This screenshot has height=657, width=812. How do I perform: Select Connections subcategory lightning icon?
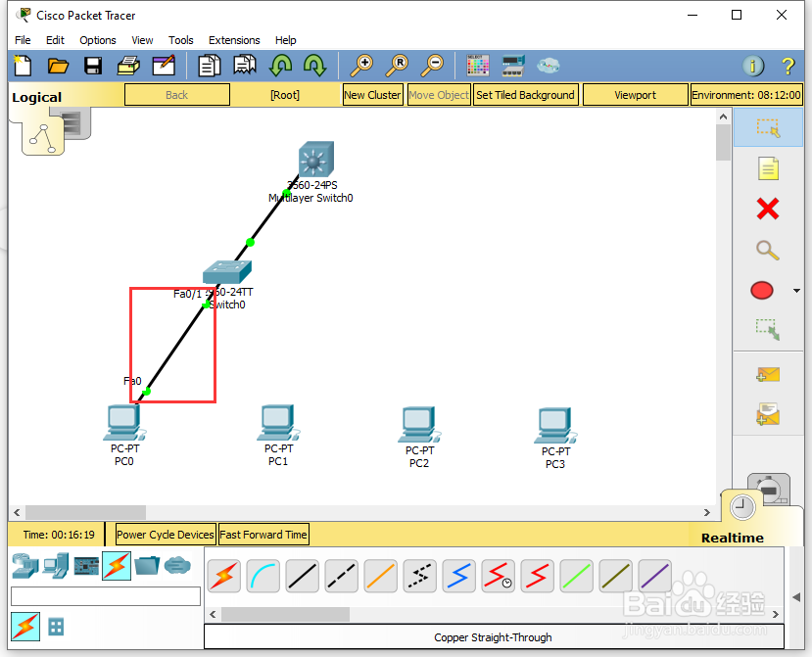click(25, 627)
